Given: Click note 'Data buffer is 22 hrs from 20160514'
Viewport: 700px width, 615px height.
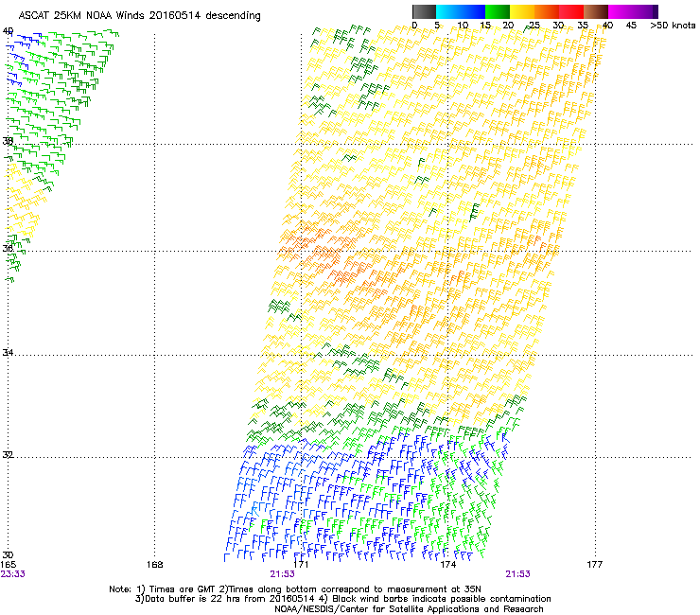Looking at the screenshot, I should (x=230, y=599).
